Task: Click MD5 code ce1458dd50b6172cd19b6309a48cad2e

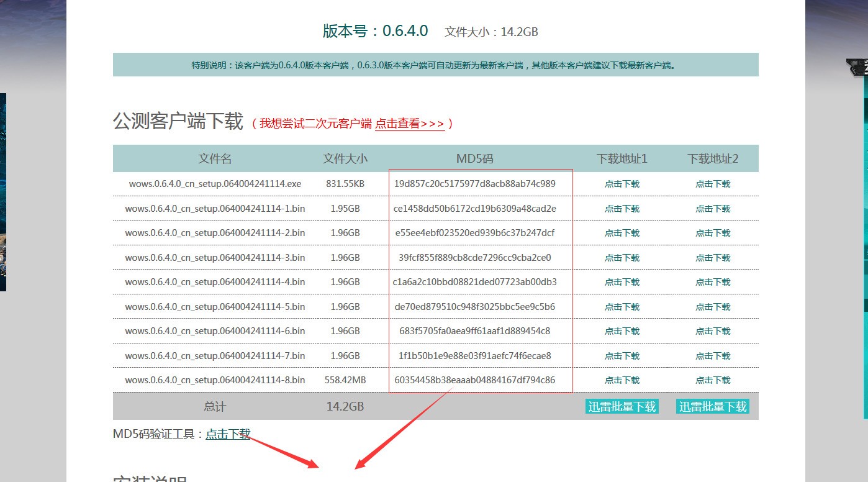Action: click(x=475, y=209)
